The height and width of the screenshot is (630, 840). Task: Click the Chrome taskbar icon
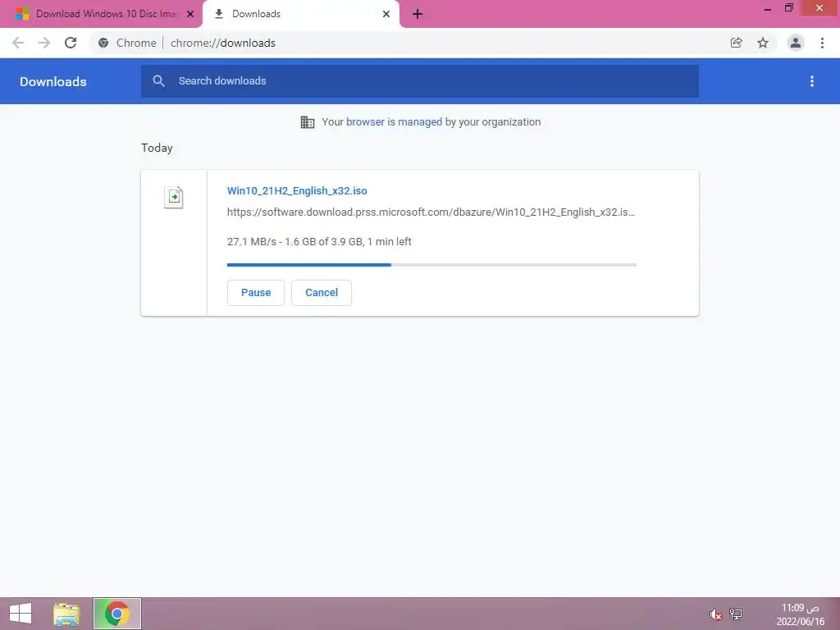point(116,614)
